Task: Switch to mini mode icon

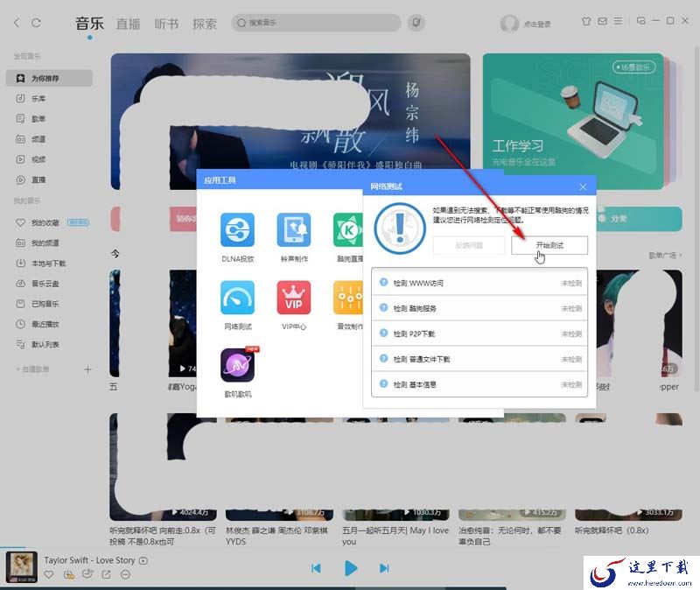Action: point(641,21)
